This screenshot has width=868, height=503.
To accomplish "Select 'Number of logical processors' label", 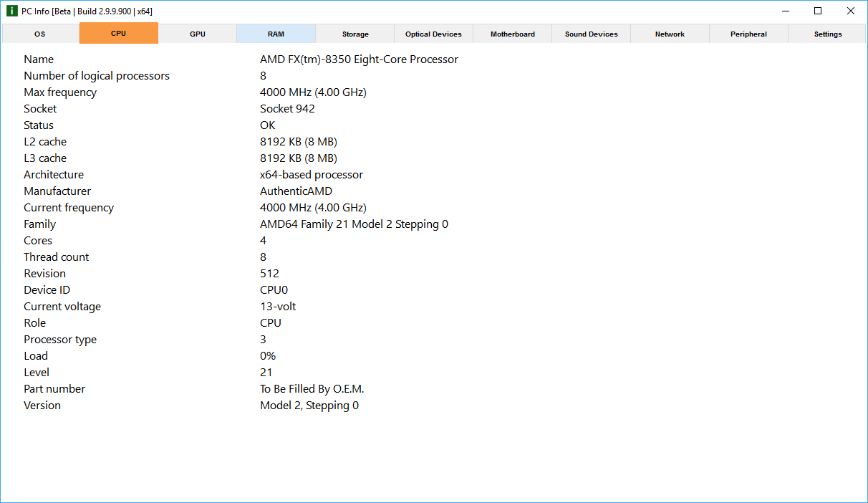I will [97, 76].
